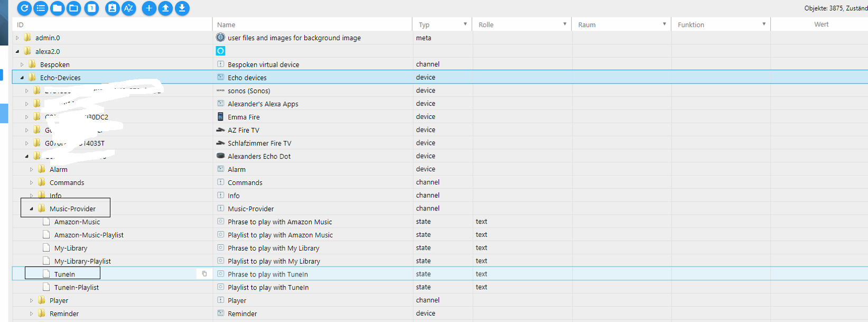Screen dimensions: 868x322
Task: Expand the Player channel folder
Action: [32, 300]
